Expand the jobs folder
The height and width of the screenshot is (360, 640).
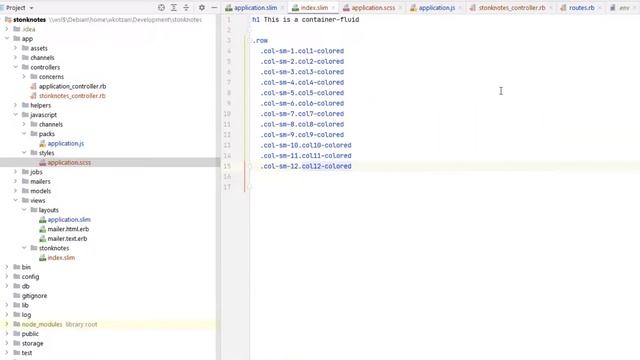click(x=16, y=172)
